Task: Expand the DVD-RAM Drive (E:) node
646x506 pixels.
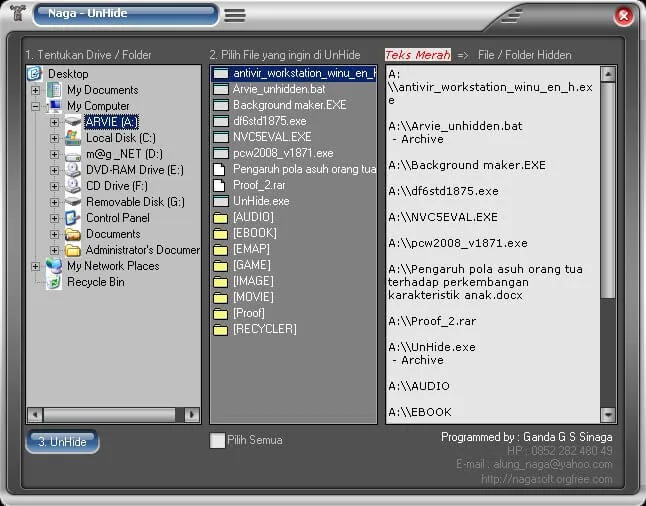Action: [54, 170]
